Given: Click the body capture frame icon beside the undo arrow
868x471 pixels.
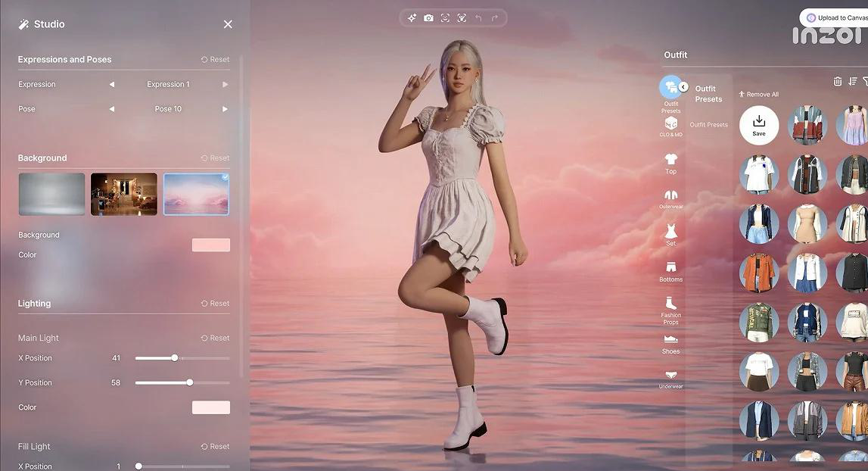Looking at the screenshot, I should point(462,18).
